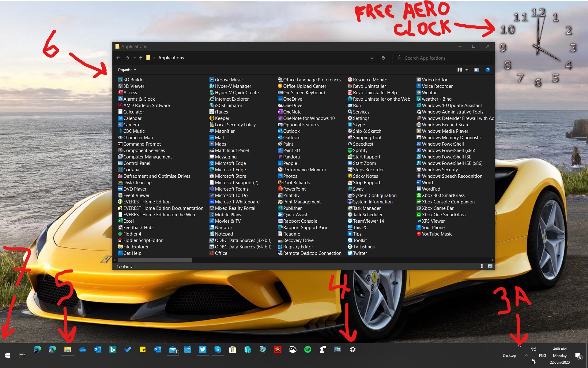
Task: Open Windows Media Player entry
Action: pos(442,131)
